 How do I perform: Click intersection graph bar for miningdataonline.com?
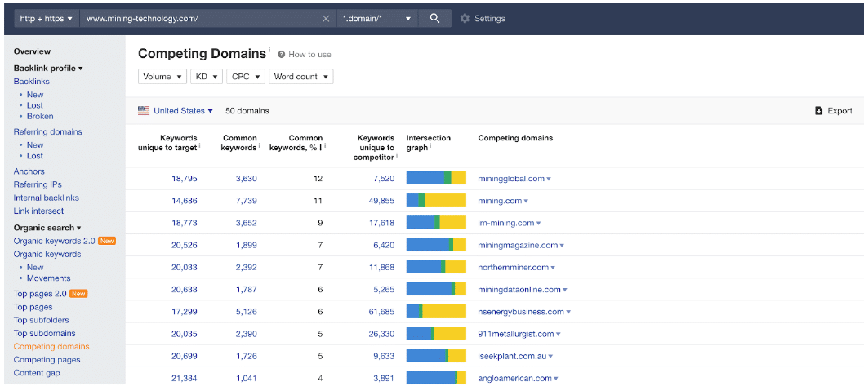point(436,289)
